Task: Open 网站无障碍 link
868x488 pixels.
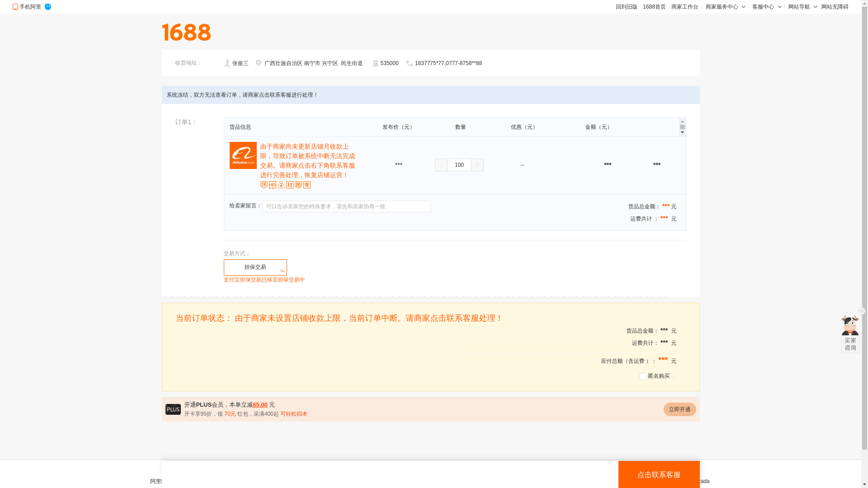Action: click(835, 7)
